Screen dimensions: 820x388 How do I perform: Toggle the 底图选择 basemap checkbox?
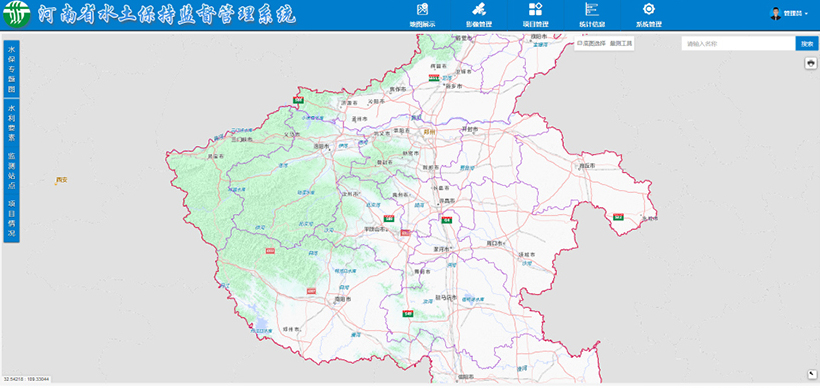[579, 44]
